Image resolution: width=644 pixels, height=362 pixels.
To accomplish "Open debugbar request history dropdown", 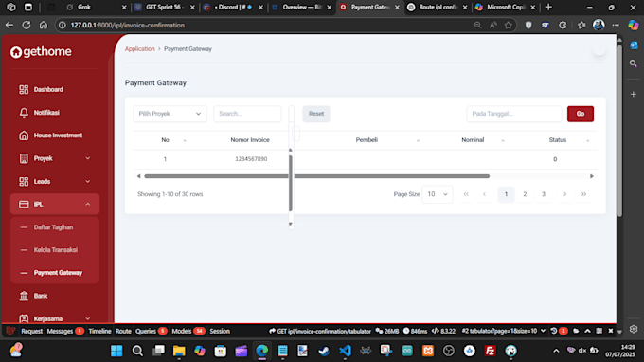I will (x=504, y=331).
